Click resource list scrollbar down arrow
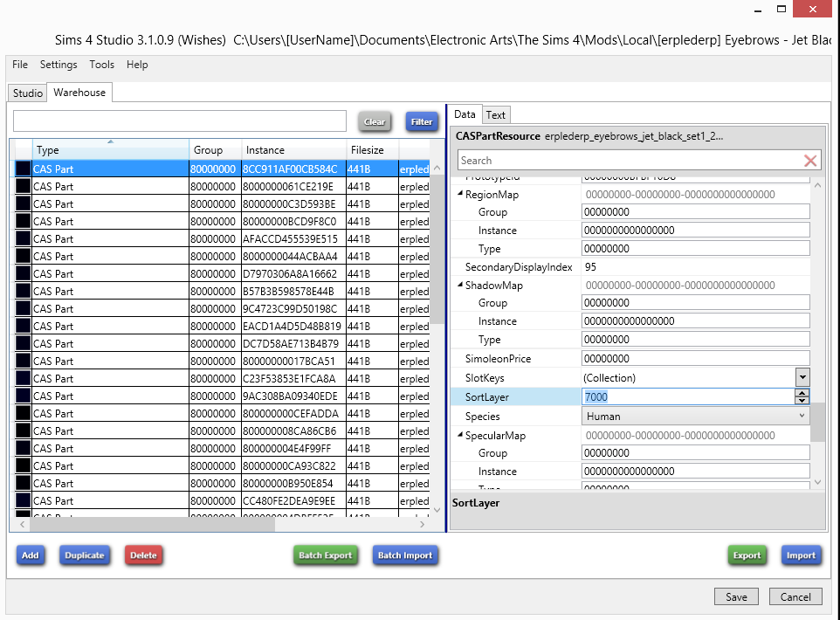The width and height of the screenshot is (840, 620). (437, 510)
